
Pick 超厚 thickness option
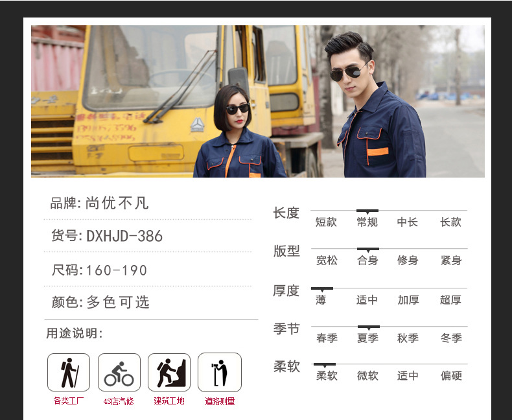click(x=450, y=300)
